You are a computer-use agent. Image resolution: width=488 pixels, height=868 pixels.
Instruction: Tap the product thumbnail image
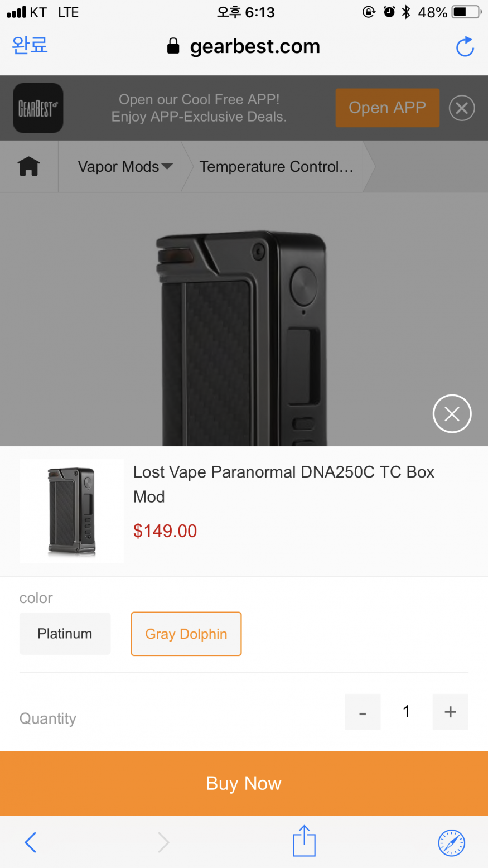point(71,511)
